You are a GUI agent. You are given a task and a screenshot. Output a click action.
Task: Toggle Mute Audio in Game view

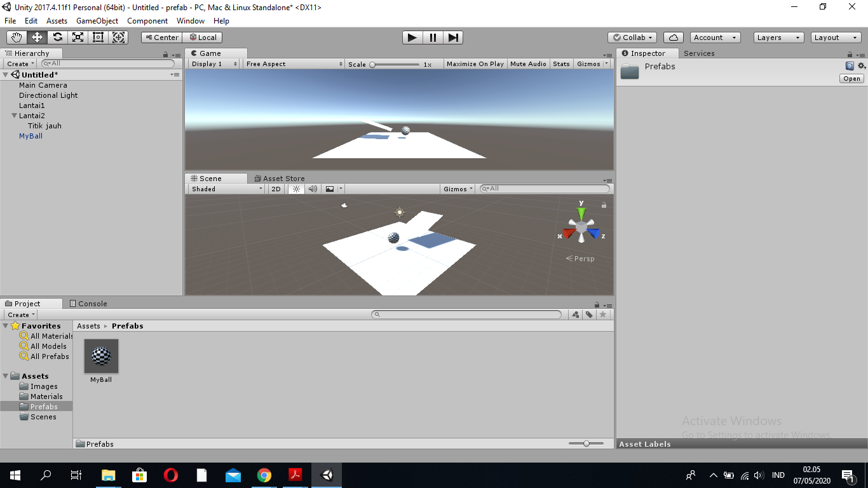point(528,64)
